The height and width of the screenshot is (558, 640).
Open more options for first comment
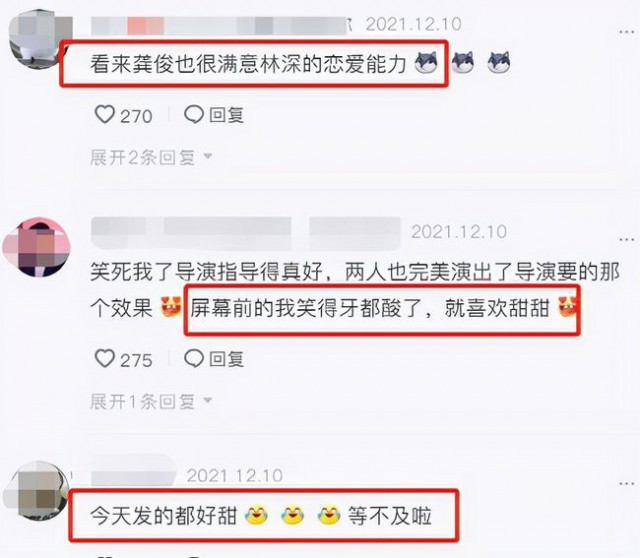click(x=626, y=31)
